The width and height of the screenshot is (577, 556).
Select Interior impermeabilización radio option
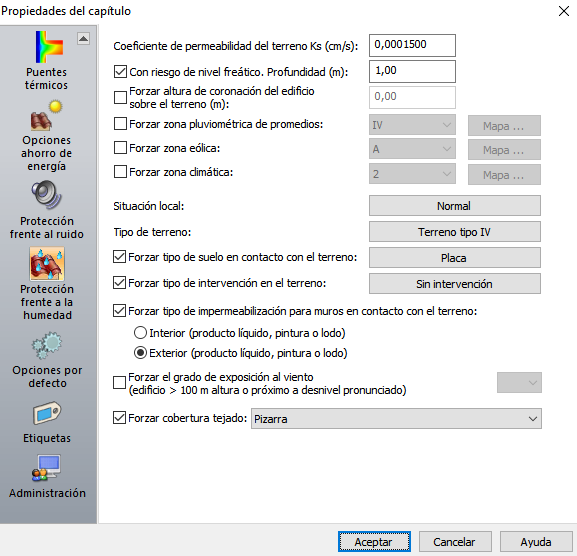click(140, 333)
